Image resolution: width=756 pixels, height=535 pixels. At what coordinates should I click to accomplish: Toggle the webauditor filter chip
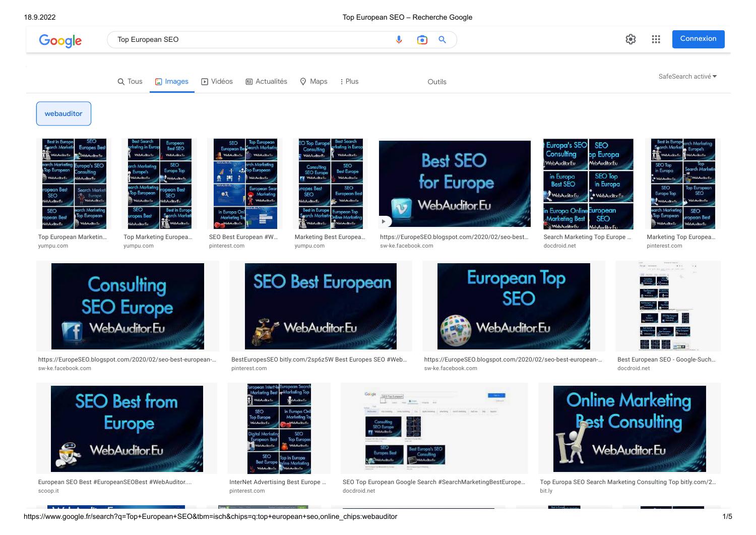[x=64, y=113]
